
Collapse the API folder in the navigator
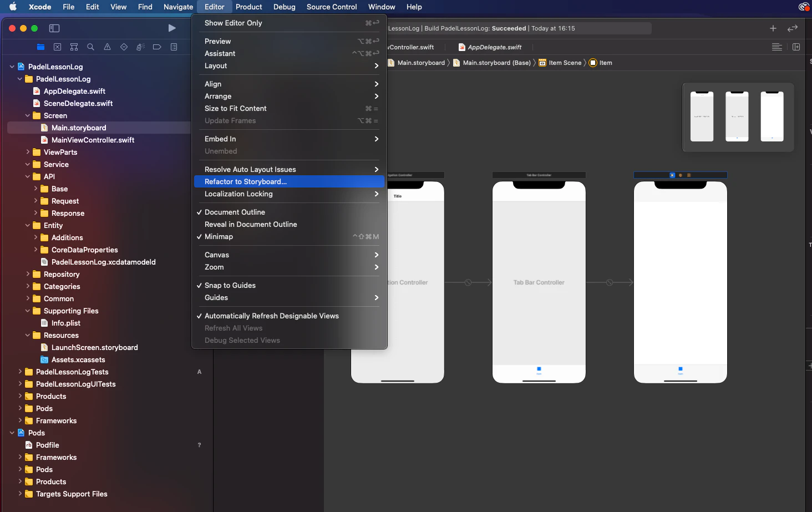click(x=28, y=176)
